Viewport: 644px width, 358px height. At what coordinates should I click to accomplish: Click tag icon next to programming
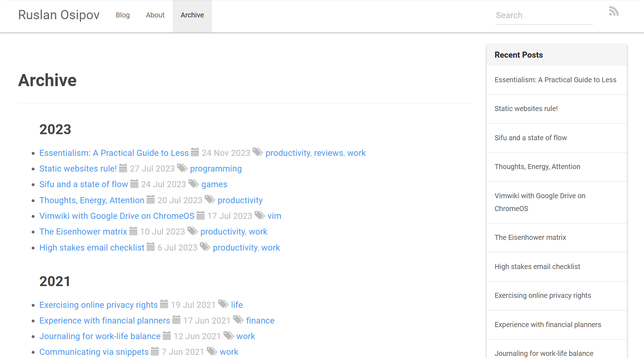point(182,168)
